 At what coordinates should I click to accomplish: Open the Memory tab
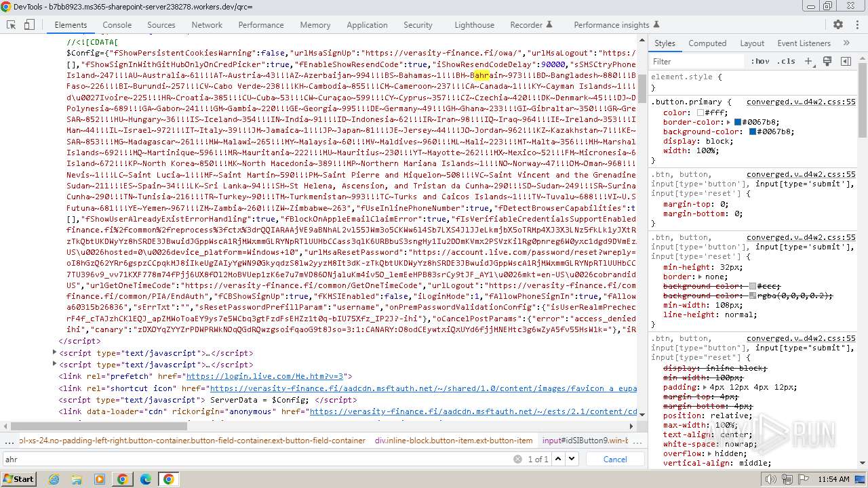pyautogui.click(x=315, y=24)
